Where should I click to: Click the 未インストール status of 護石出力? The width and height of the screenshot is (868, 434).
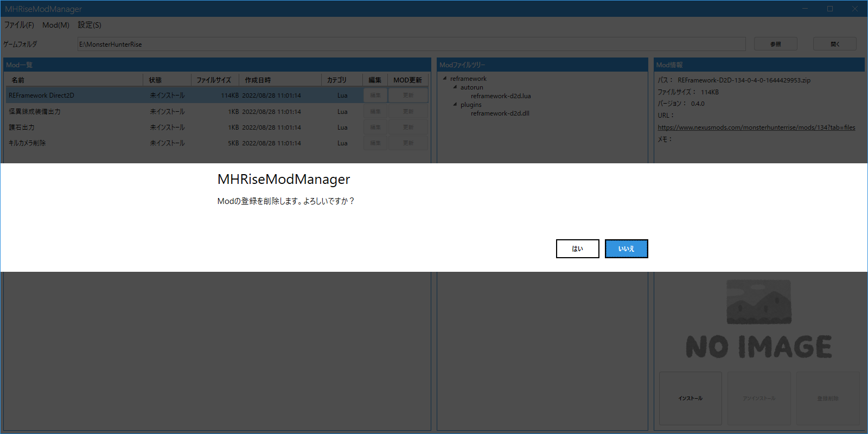167,127
